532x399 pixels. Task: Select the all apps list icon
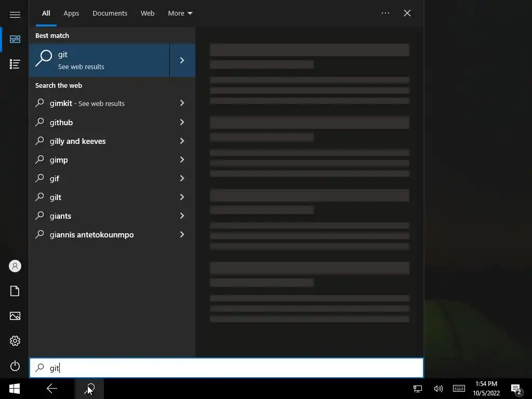[x=15, y=64]
